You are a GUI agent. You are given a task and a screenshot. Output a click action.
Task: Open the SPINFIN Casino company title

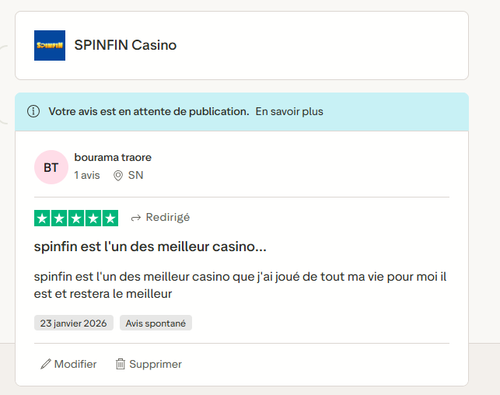point(125,45)
